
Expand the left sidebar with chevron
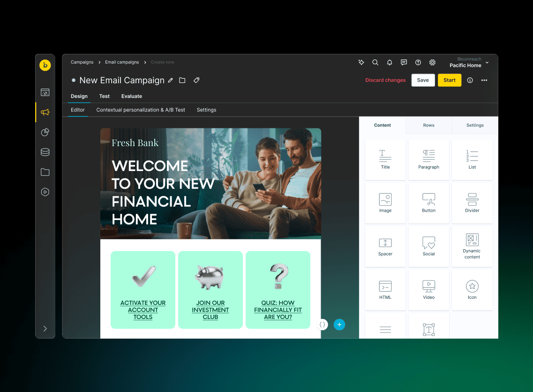[45, 329]
